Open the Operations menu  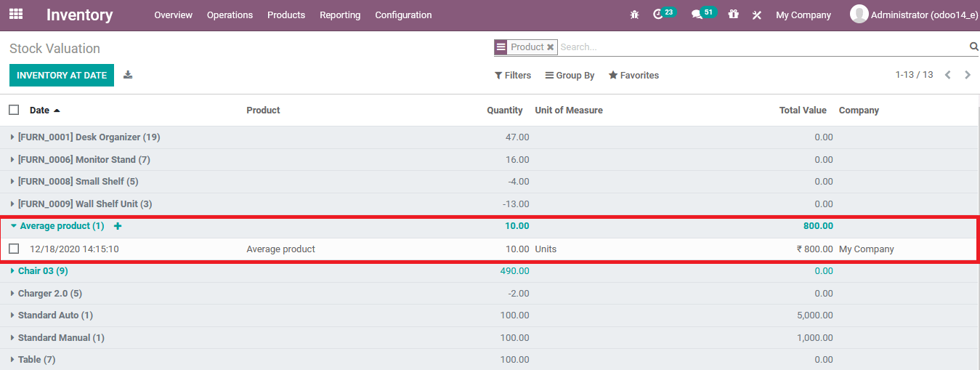click(x=230, y=15)
